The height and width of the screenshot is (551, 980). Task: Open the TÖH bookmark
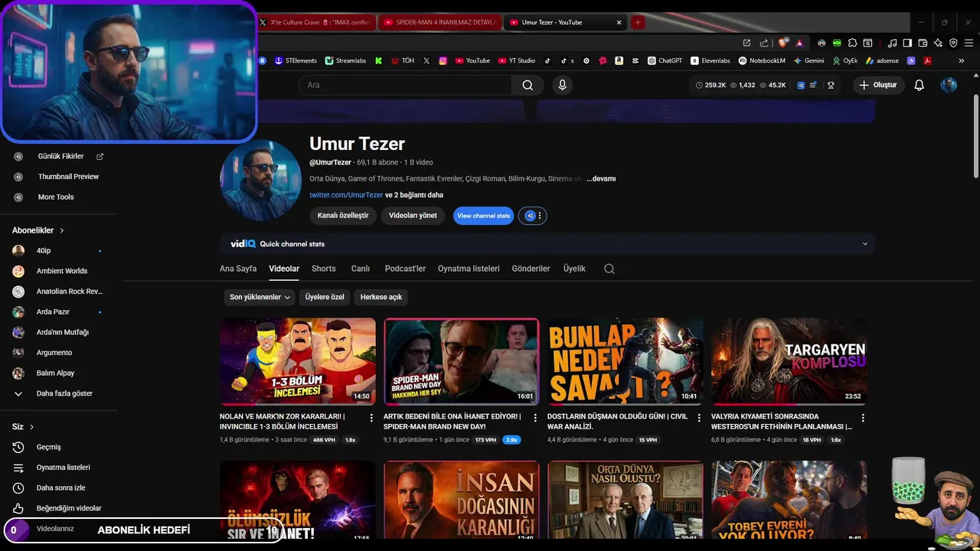[x=403, y=60]
